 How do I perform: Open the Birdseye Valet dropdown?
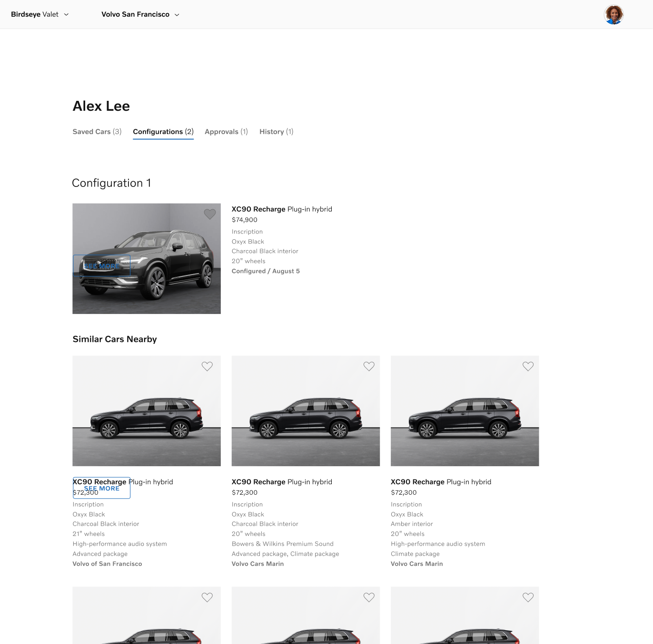click(x=40, y=14)
